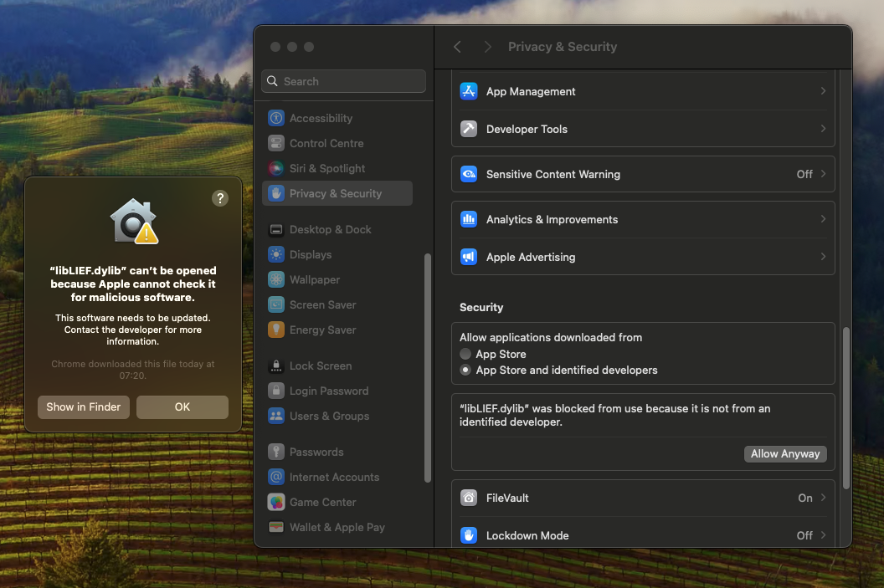
Task: Click the Sensitive Content Warning eye icon
Action: point(469,174)
